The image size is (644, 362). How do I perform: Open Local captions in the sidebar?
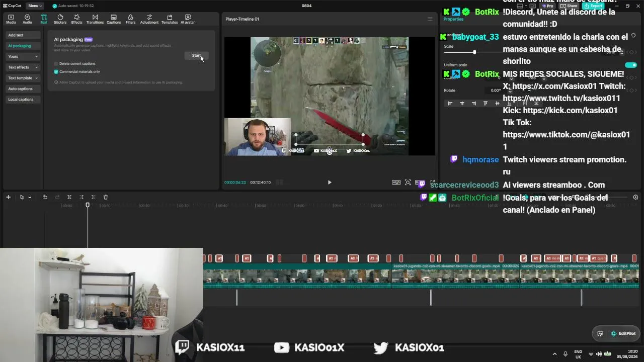click(x=23, y=100)
